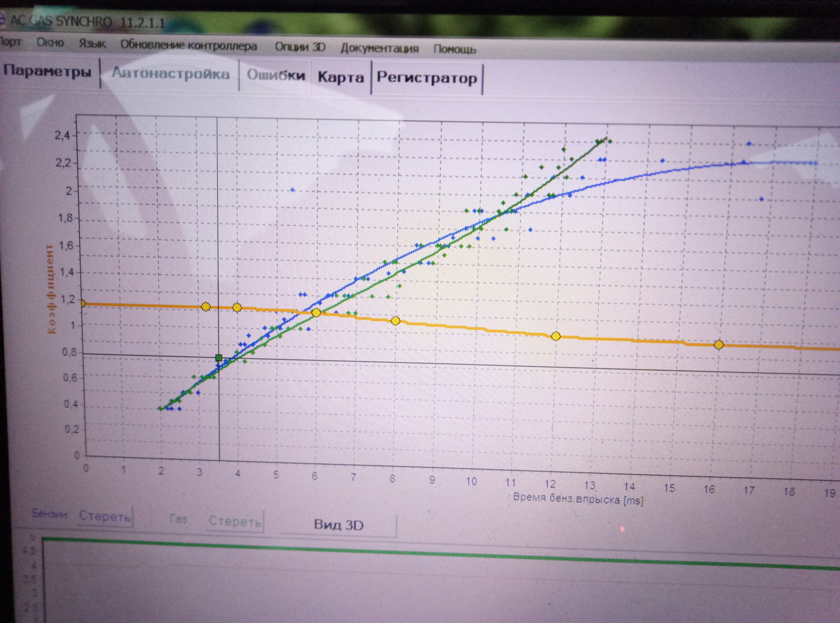
Task: Switch to the Ошибки tab
Action: tap(276, 75)
